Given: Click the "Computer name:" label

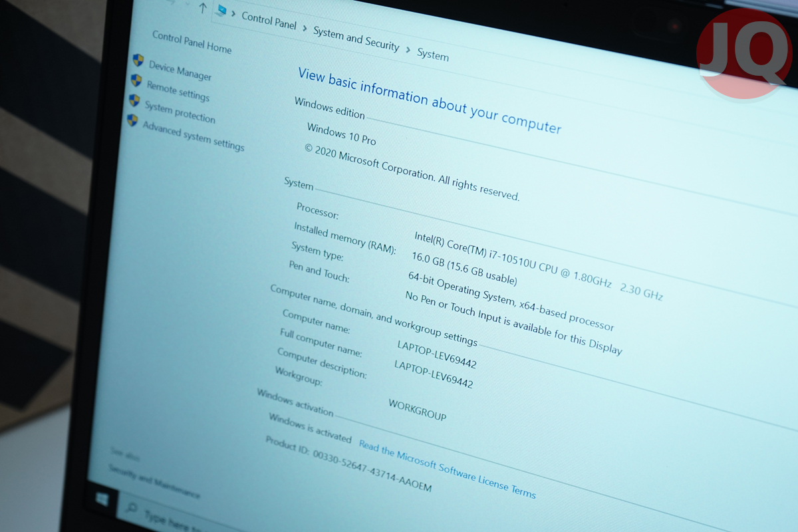Looking at the screenshot, I should click(317, 320).
